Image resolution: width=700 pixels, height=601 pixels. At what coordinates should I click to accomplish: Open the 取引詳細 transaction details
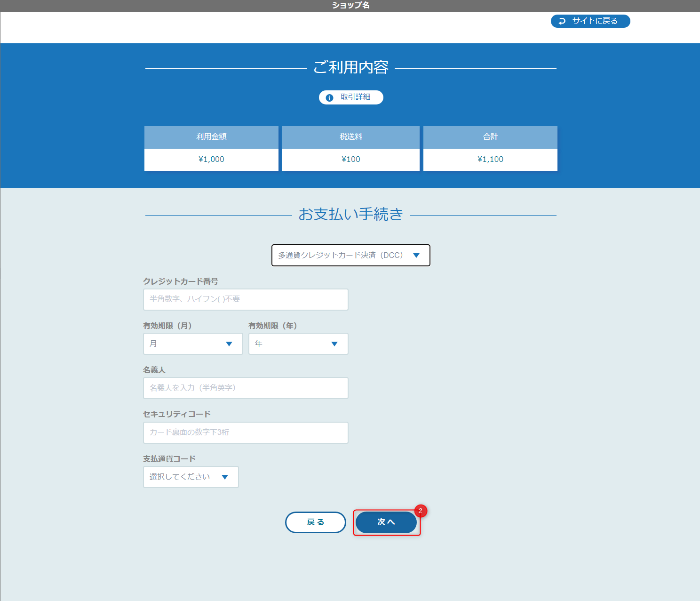click(351, 97)
